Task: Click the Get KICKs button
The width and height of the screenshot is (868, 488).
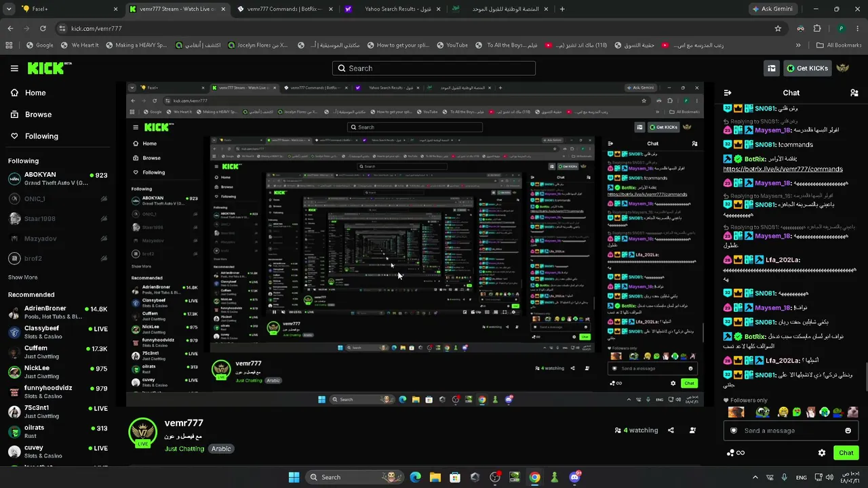Action: (807, 68)
